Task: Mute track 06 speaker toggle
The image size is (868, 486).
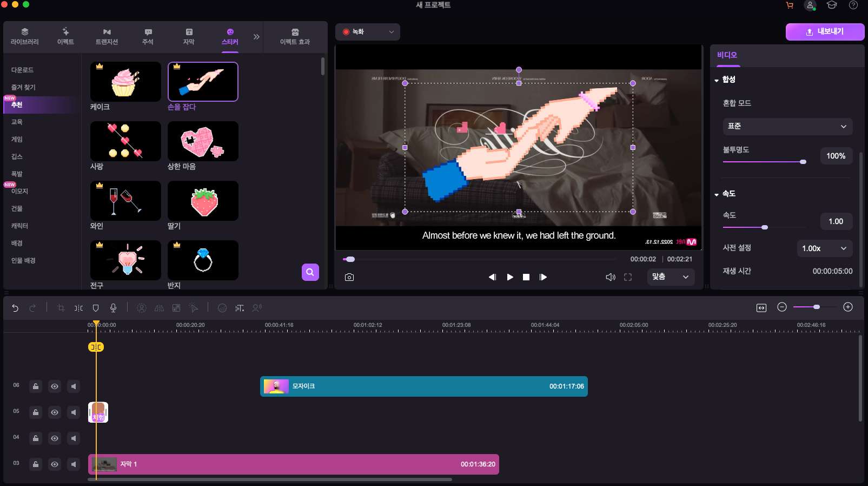Action: point(74,386)
